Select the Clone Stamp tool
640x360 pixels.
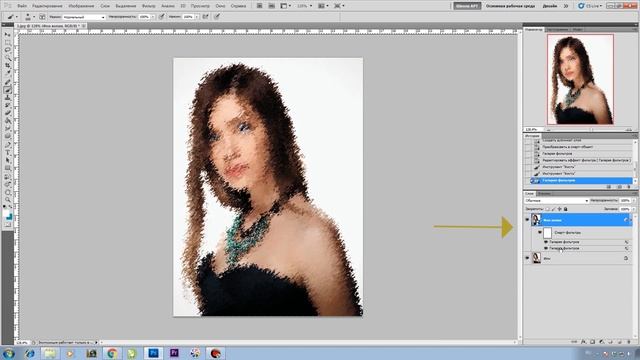8,97
